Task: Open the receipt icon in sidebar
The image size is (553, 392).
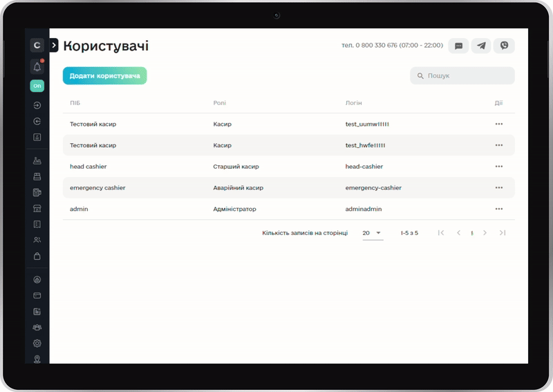Action: point(37,224)
